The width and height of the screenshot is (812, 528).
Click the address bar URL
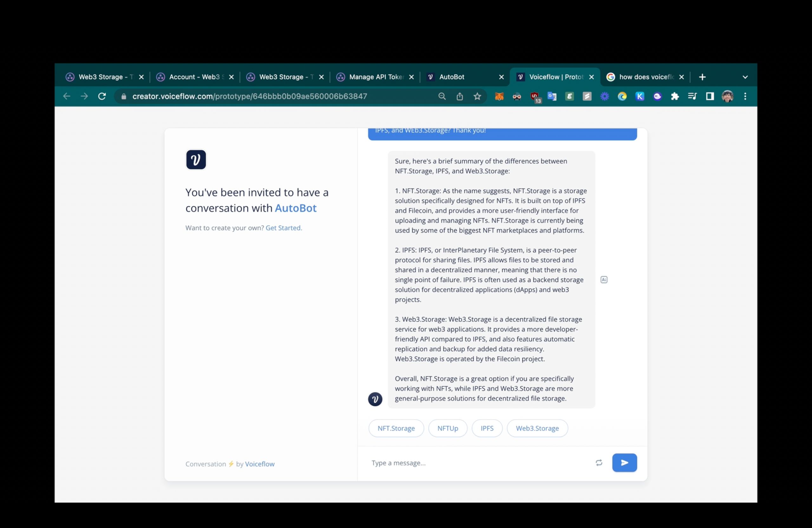(250, 96)
